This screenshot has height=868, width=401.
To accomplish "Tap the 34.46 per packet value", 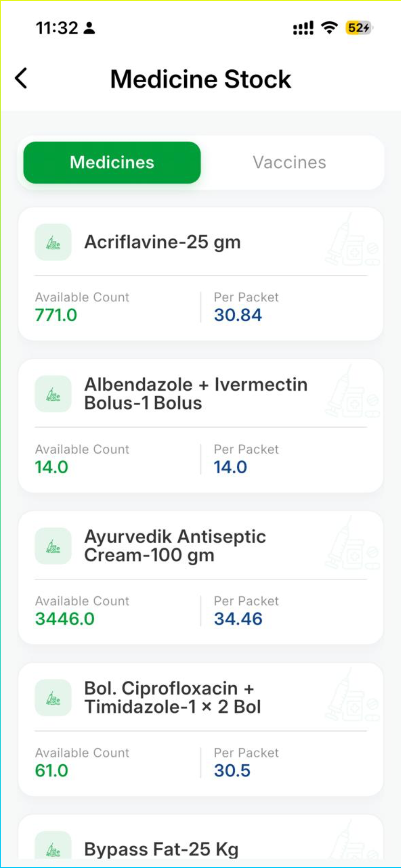I will [x=238, y=619].
